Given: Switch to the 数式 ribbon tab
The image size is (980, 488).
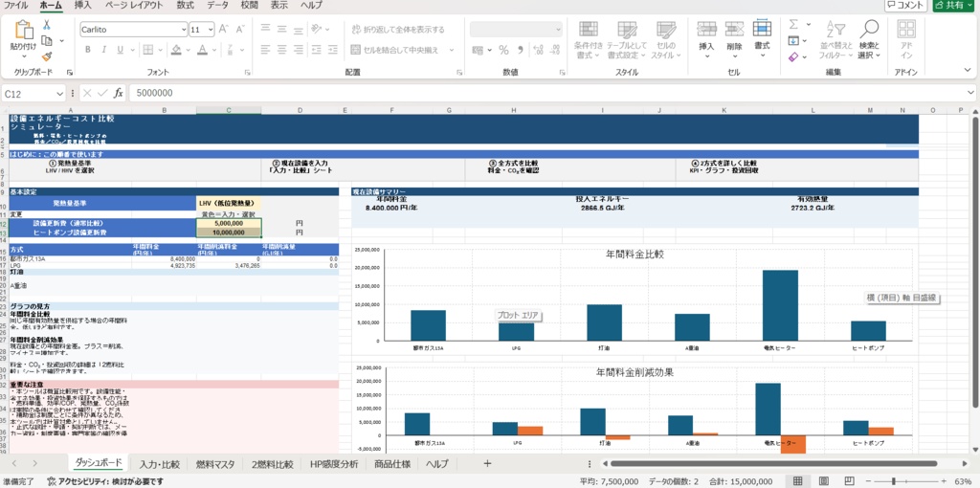Looking at the screenshot, I should point(185,6).
